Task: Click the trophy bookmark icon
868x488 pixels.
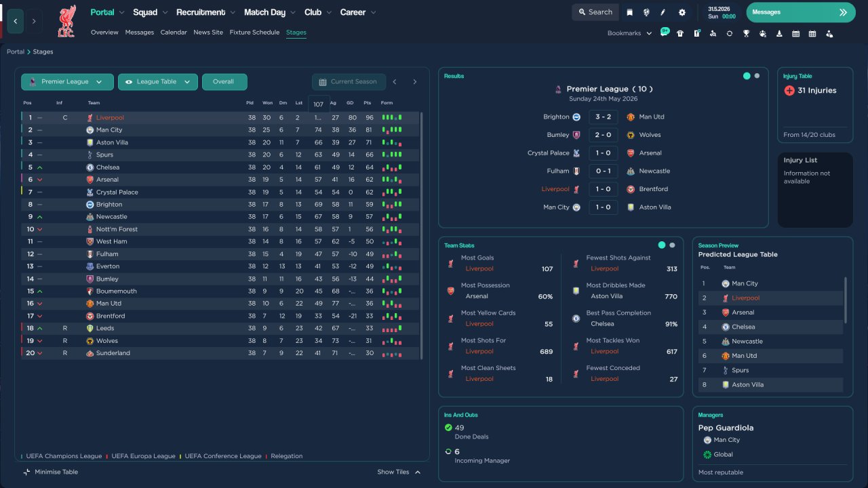Action: coord(746,33)
